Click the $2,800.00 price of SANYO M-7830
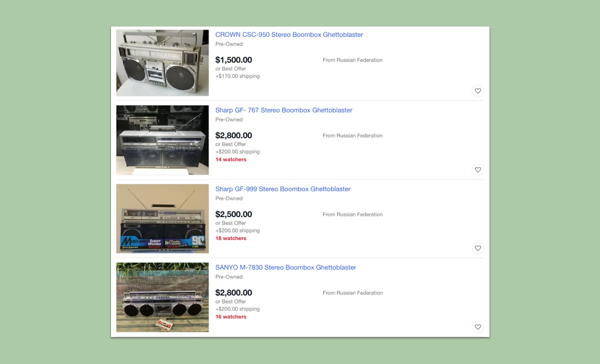Image resolution: width=600 pixels, height=364 pixels. (233, 293)
